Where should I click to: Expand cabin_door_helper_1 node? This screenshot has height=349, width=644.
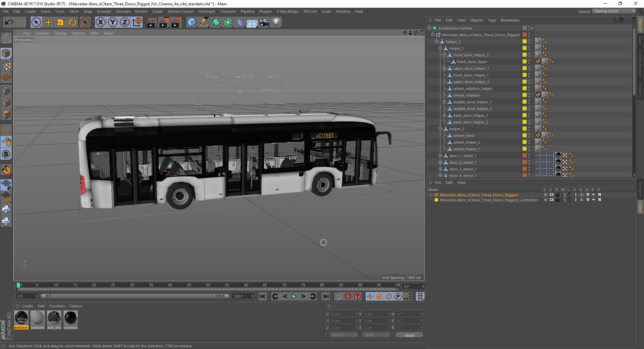tap(444, 68)
